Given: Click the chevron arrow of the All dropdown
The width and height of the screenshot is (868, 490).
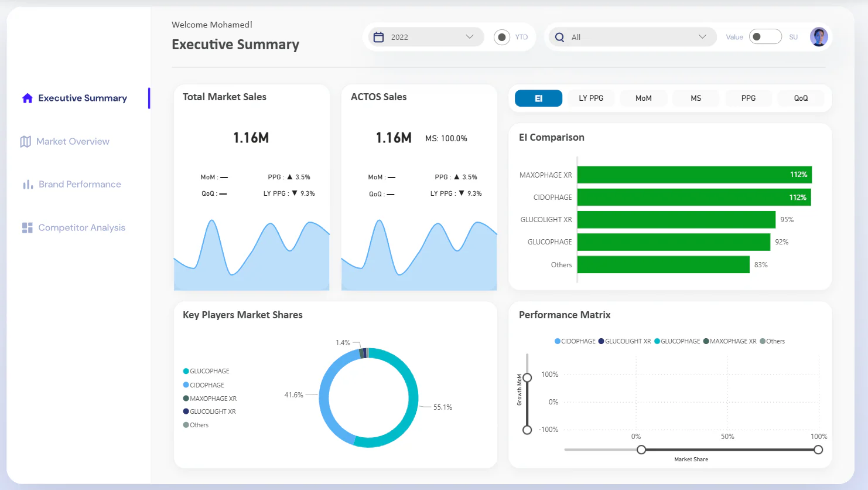Looking at the screenshot, I should [x=702, y=37].
